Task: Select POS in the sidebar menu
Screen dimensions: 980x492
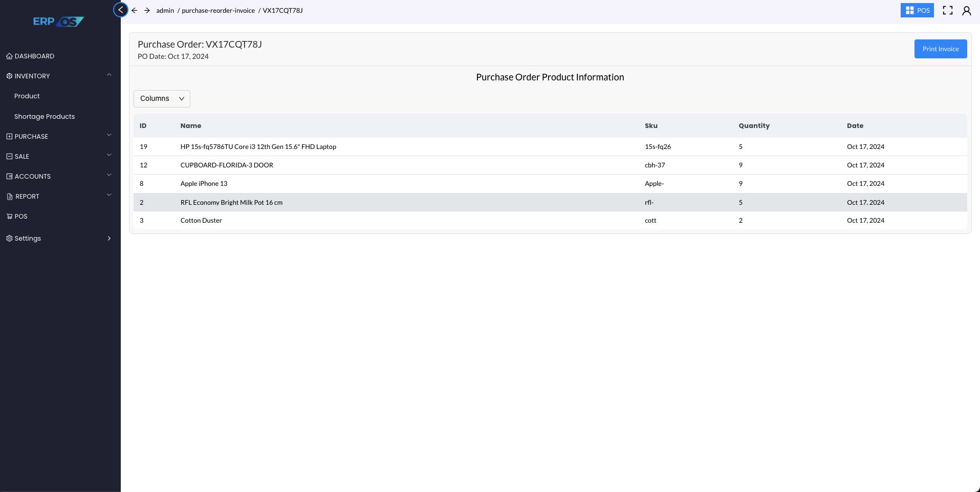Action: pyautogui.click(x=21, y=217)
